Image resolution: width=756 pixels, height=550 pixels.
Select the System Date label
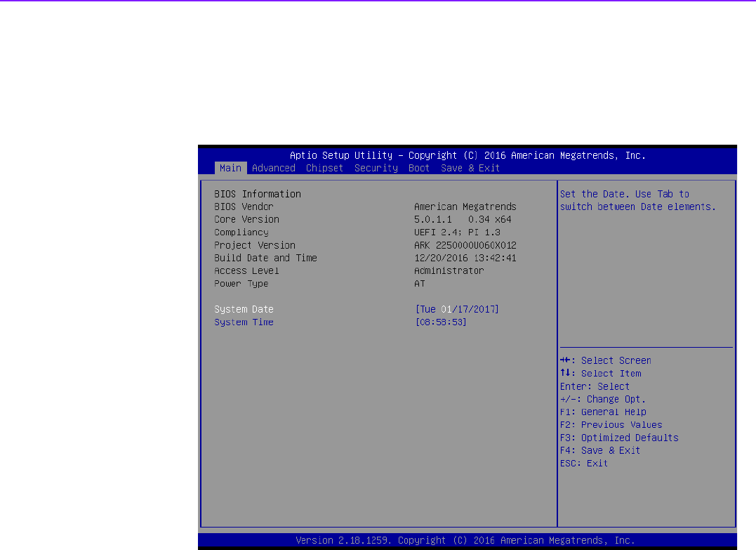(x=244, y=309)
